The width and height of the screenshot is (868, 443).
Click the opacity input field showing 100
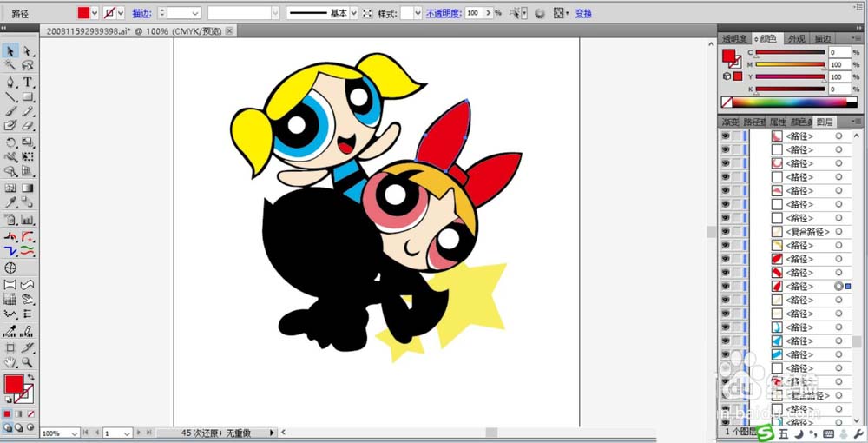[474, 13]
